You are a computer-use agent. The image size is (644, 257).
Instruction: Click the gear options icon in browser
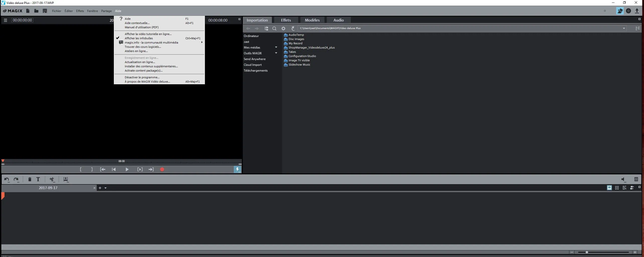(x=283, y=29)
